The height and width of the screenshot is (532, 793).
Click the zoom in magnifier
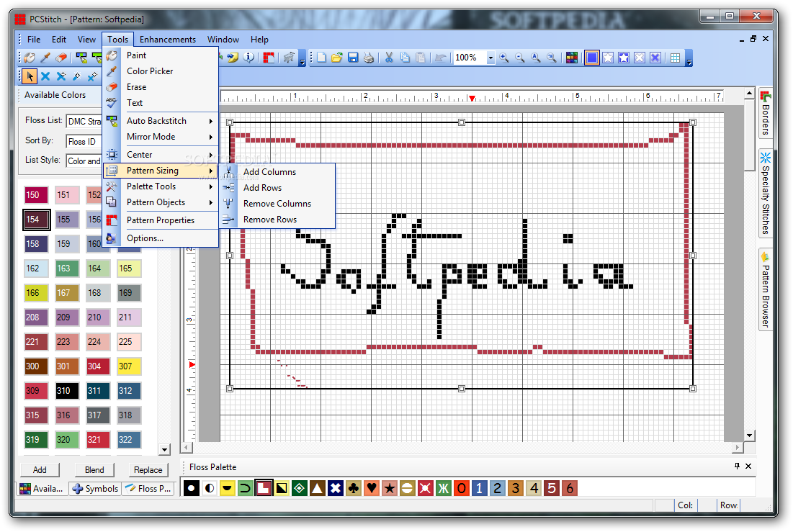click(x=504, y=58)
